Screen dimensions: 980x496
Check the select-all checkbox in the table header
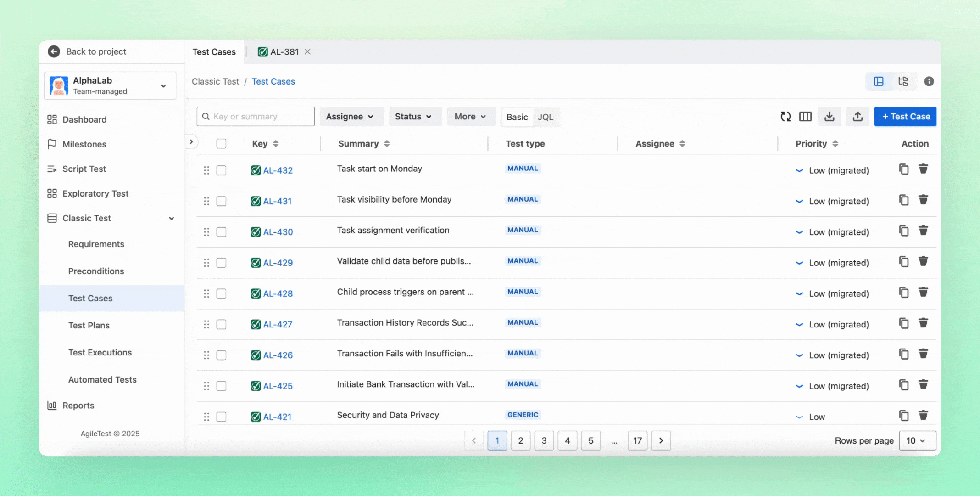coord(221,143)
